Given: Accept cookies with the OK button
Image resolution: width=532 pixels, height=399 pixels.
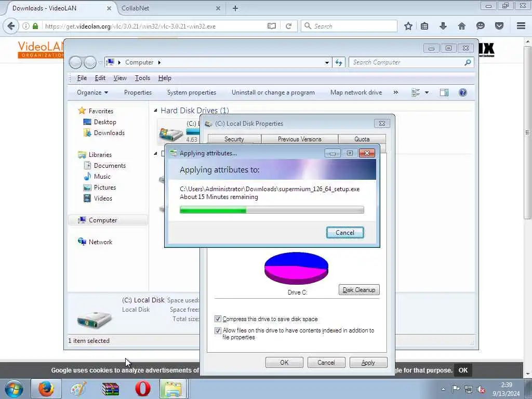Looking at the screenshot, I should tap(463, 370).
